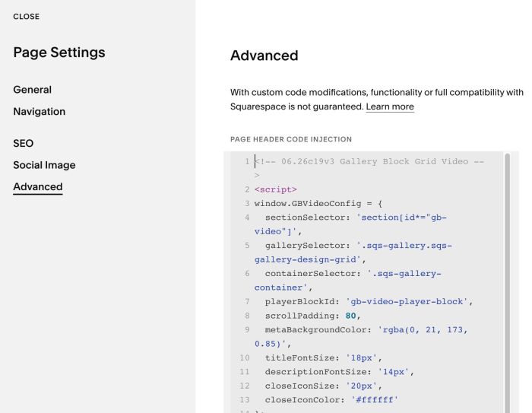Click the window.GBVideoConfig line

point(318,203)
